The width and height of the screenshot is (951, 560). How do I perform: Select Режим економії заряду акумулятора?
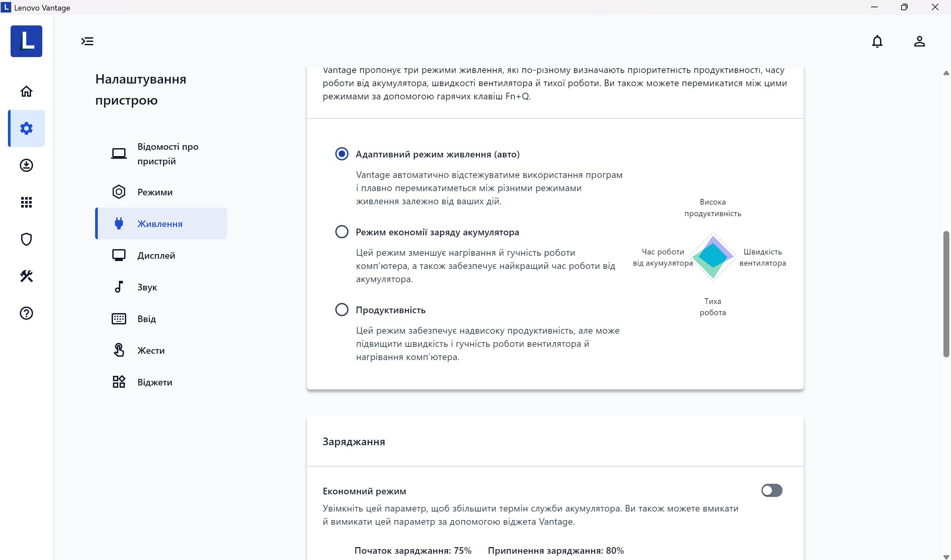[x=340, y=232]
